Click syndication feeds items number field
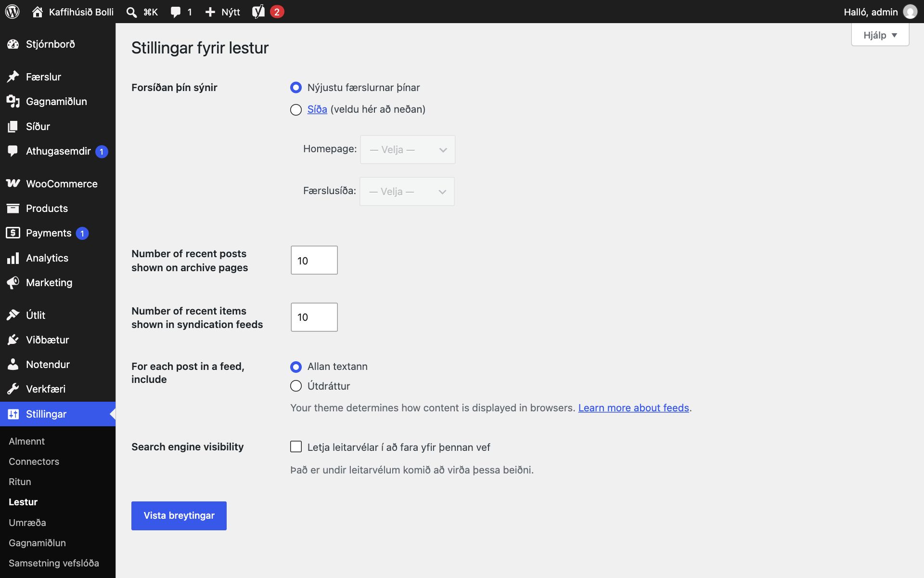924x578 pixels. [314, 317]
